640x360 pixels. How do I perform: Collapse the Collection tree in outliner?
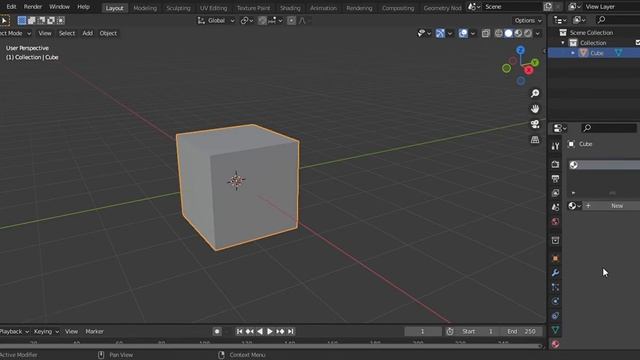coord(563,43)
